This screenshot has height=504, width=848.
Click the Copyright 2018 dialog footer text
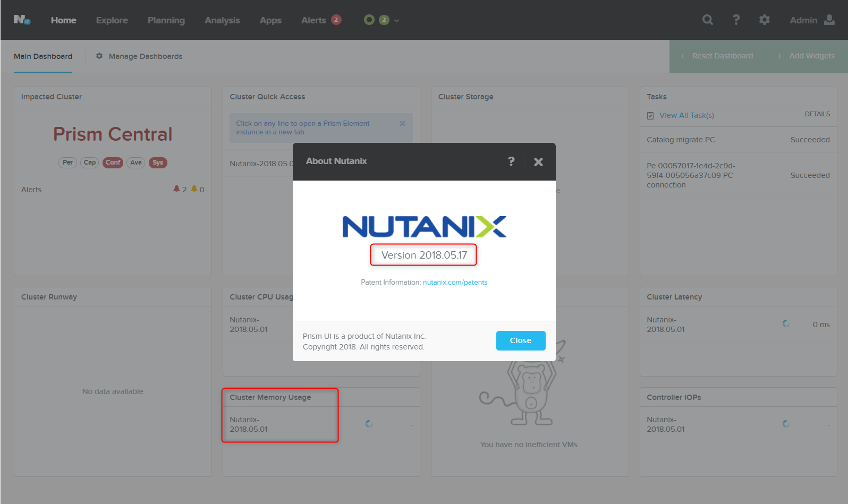point(363,347)
